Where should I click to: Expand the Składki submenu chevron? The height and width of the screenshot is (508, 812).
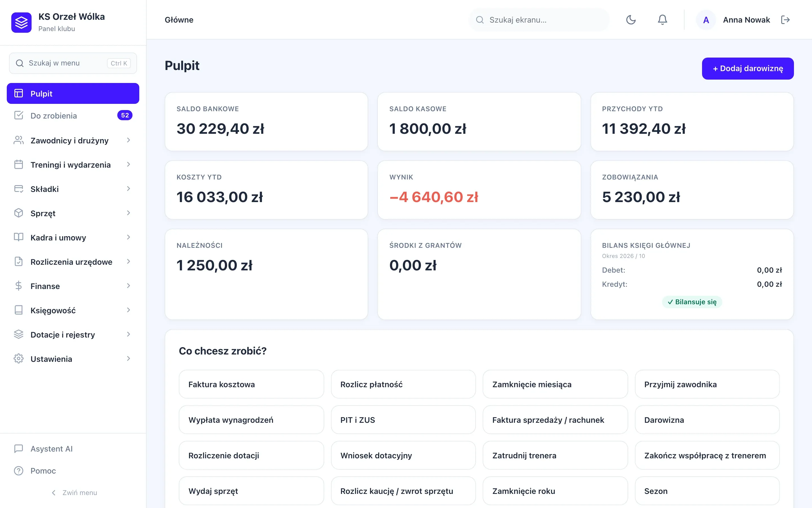(129, 189)
